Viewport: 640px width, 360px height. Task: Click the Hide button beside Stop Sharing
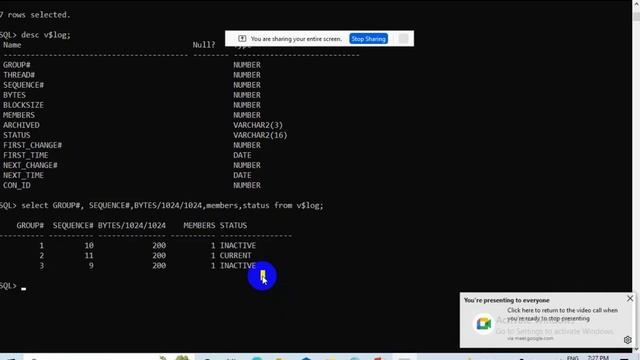tap(403, 39)
